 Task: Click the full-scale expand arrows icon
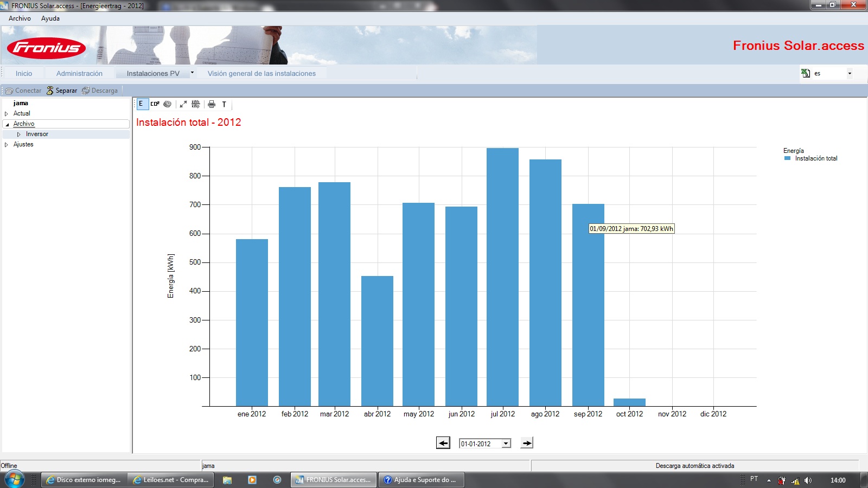183,104
